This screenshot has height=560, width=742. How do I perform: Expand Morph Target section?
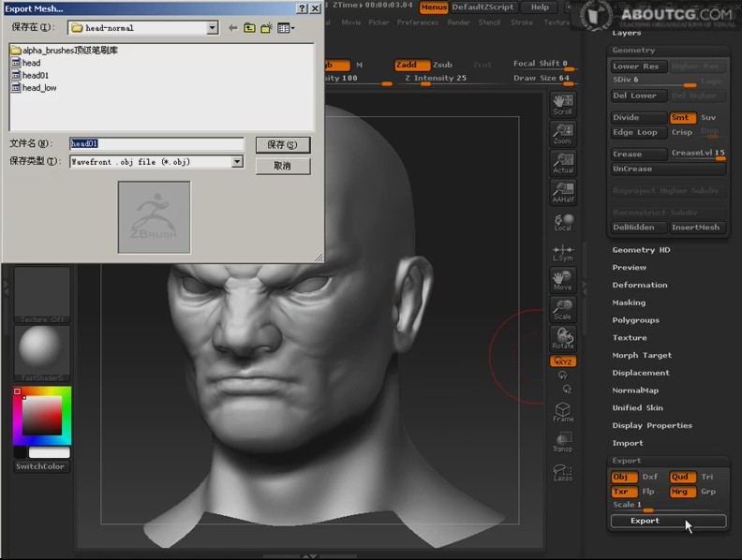(x=642, y=355)
